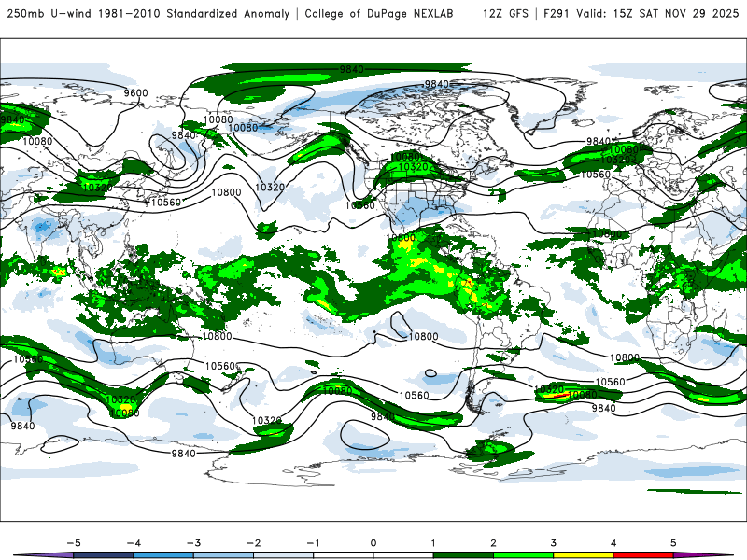The width and height of the screenshot is (747, 560).
Task: Click the "0" colorbar tick label
Action: pyautogui.click(x=373, y=543)
